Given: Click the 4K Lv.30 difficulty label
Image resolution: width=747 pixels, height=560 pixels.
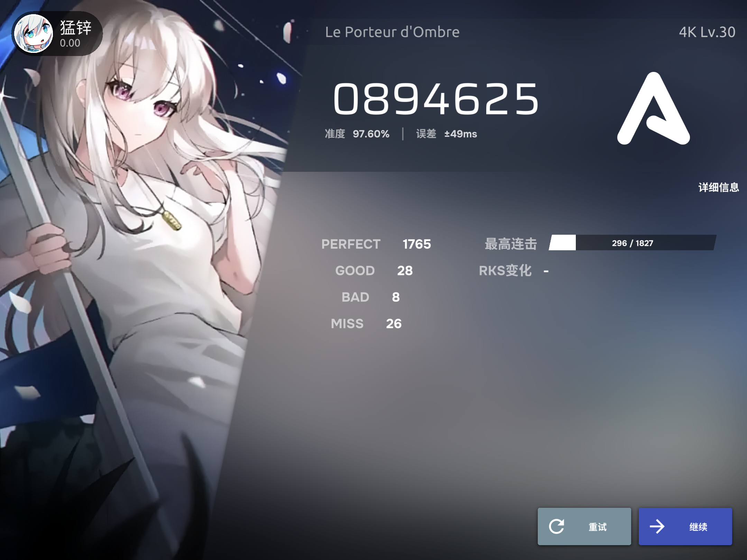Looking at the screenshot, I should point(707,32).
